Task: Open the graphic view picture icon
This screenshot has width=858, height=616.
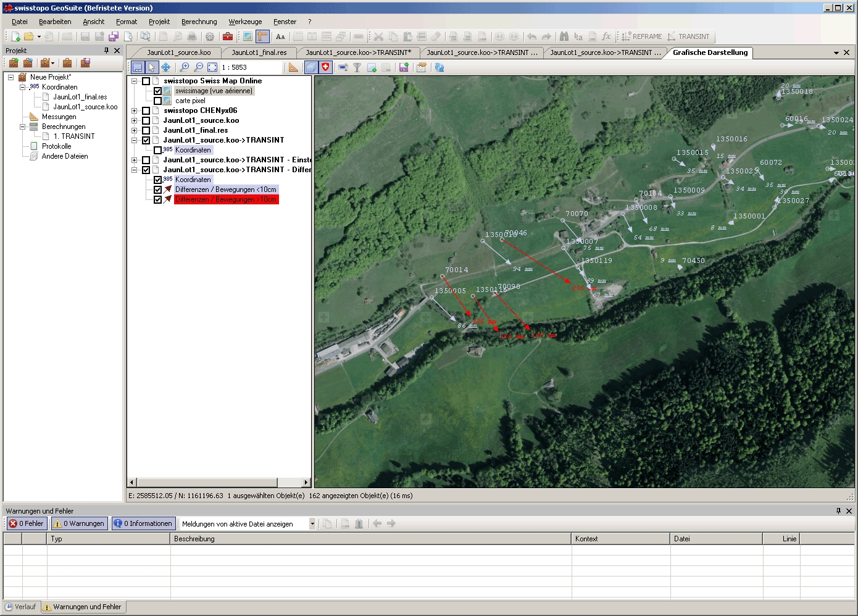Action: click(248, 36)
